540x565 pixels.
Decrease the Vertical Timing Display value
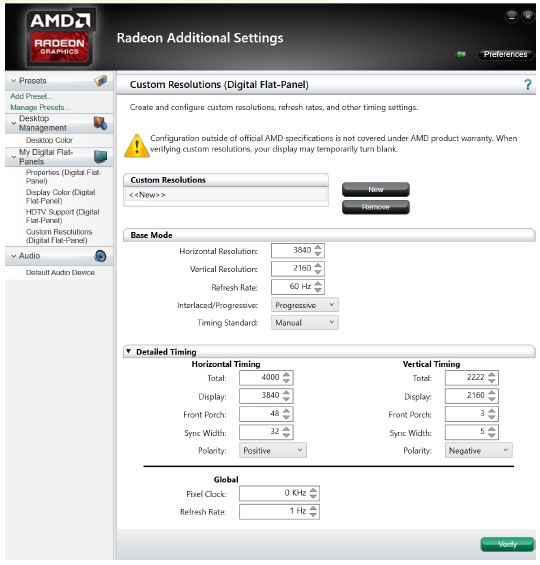tap(492, 399)
